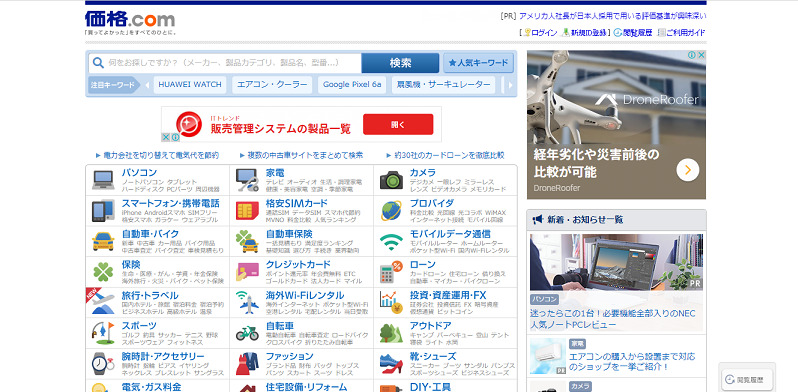
Task: Open the NEC notebook PC review thumbnail
Action: pyautogui.click(x=616, y=262)
